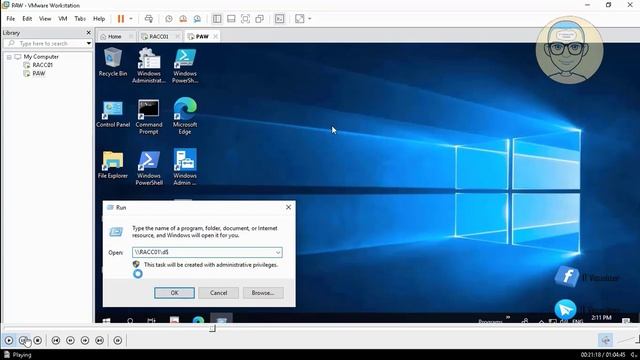Open the Tabs menu
640x360 pixels.
point(80,19)
